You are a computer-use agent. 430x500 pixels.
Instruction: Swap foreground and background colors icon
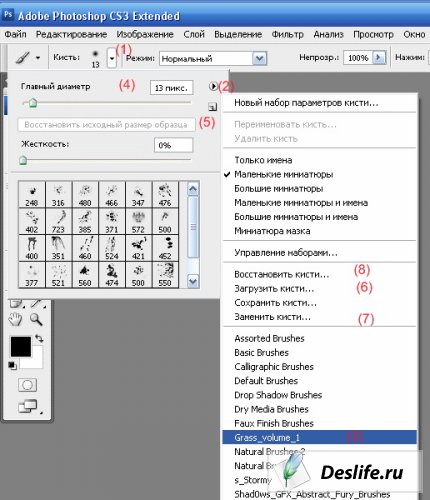pos(39,339)
